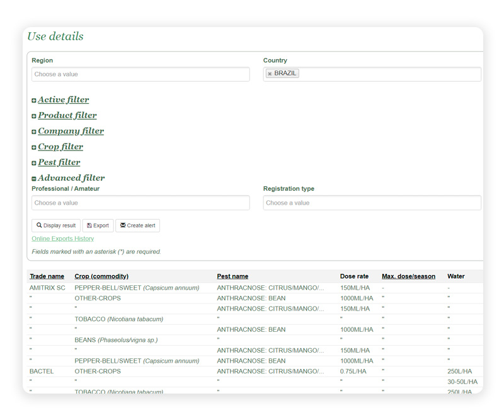The image size is (504, 420).
Task: Open the Product filter section link
Action: pyautogui.click(x=67, y=115)
